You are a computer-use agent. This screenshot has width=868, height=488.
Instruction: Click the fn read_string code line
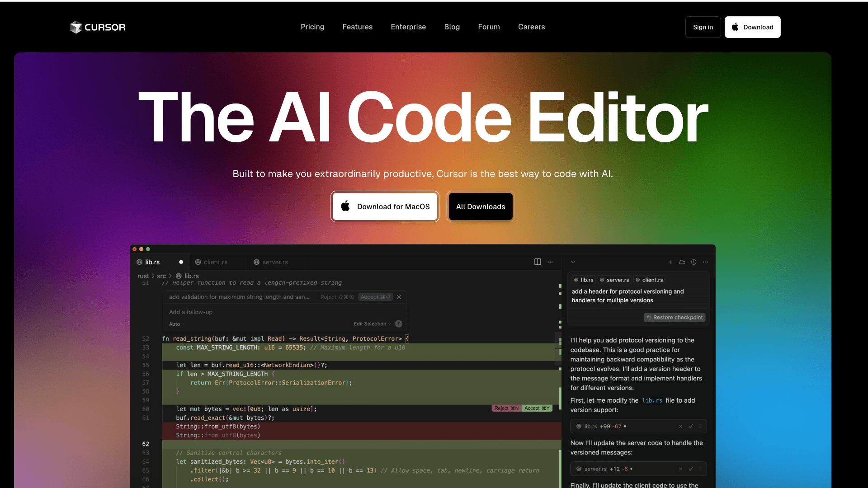point(286,338)
